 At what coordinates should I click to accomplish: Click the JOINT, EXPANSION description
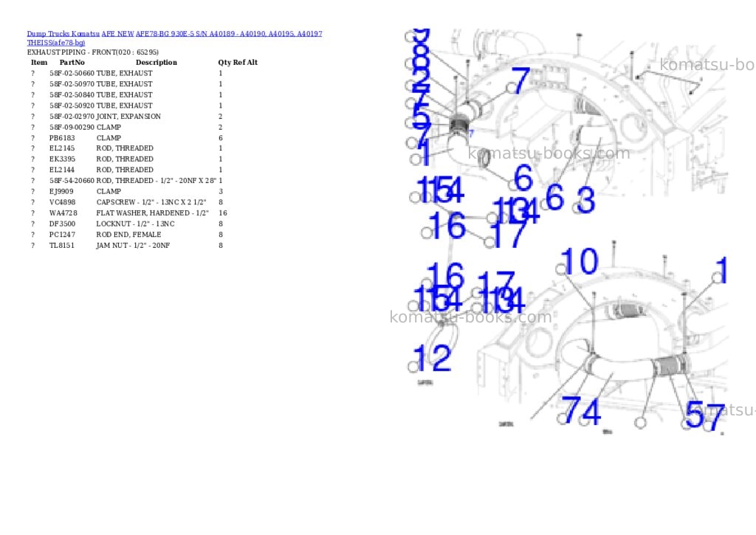click(x=128, y=117)
